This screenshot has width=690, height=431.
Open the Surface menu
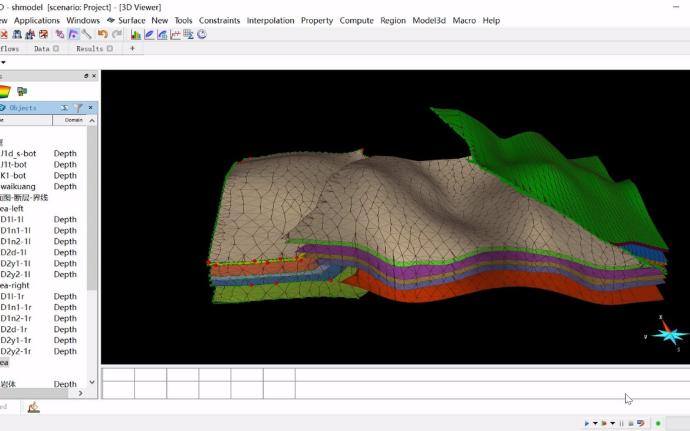[132, 20]
